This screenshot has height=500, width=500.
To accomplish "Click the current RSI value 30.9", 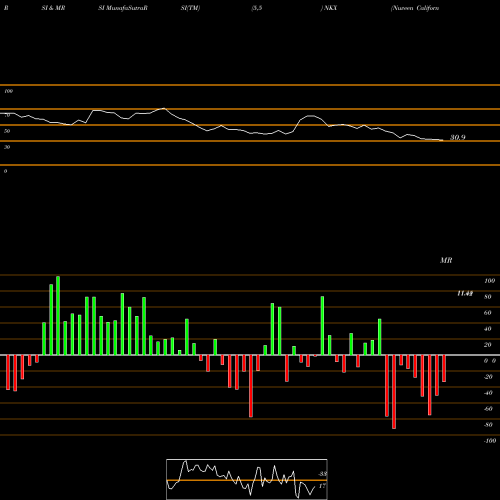I will tap(458, 137).
